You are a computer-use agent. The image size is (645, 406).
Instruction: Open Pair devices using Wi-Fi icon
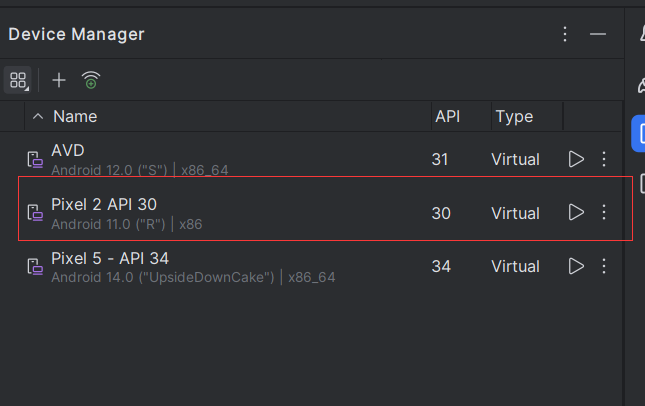pos(91,80)
